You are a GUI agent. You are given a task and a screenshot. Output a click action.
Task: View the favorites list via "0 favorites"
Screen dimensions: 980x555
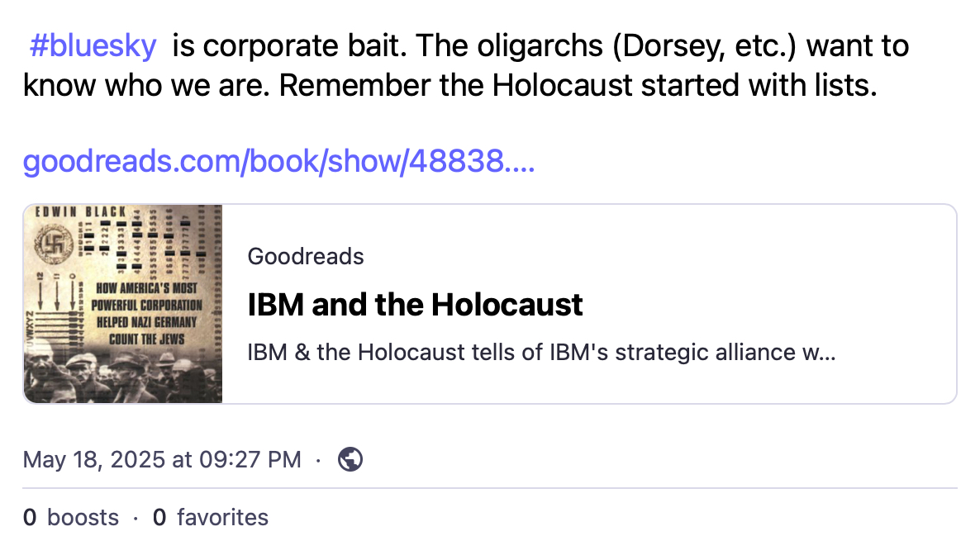[x=211, y=518]
